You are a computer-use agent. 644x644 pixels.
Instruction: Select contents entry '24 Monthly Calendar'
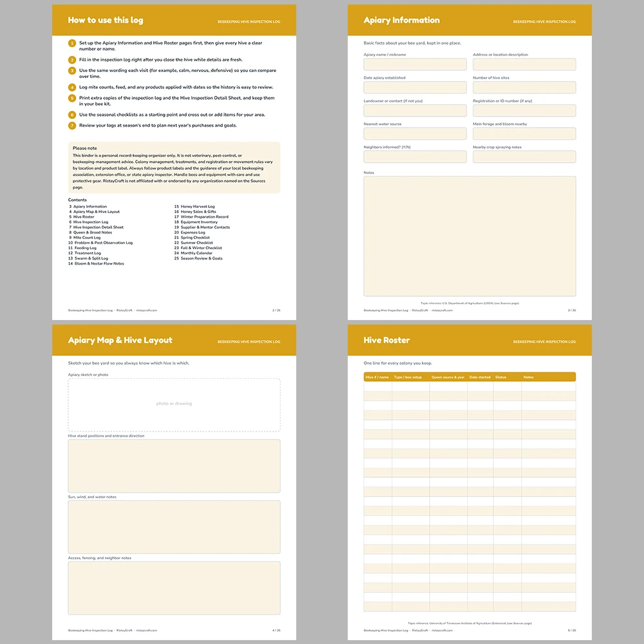tap(193, 253)
